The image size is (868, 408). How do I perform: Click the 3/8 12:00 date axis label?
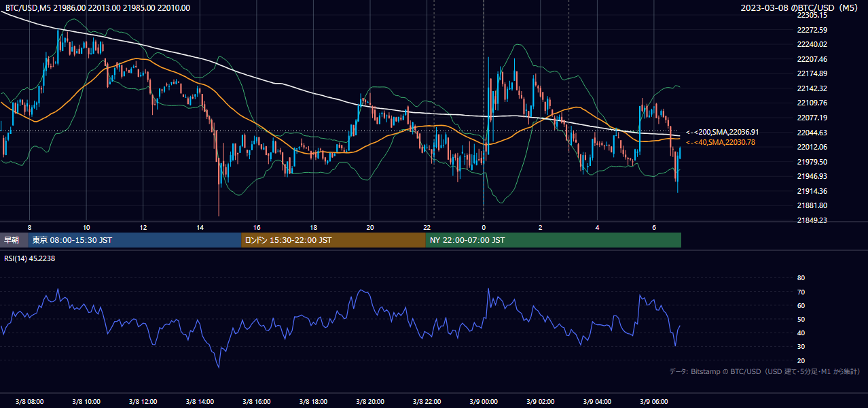coord(143,401)
